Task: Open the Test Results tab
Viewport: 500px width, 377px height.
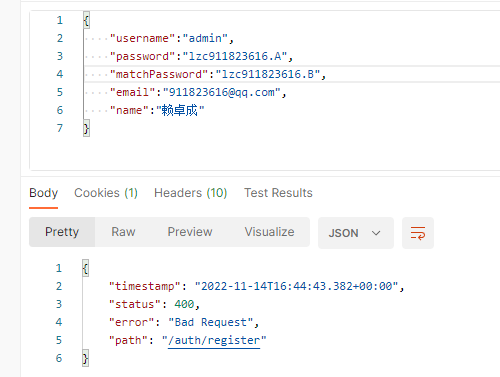Action: [x=278, y=193]
